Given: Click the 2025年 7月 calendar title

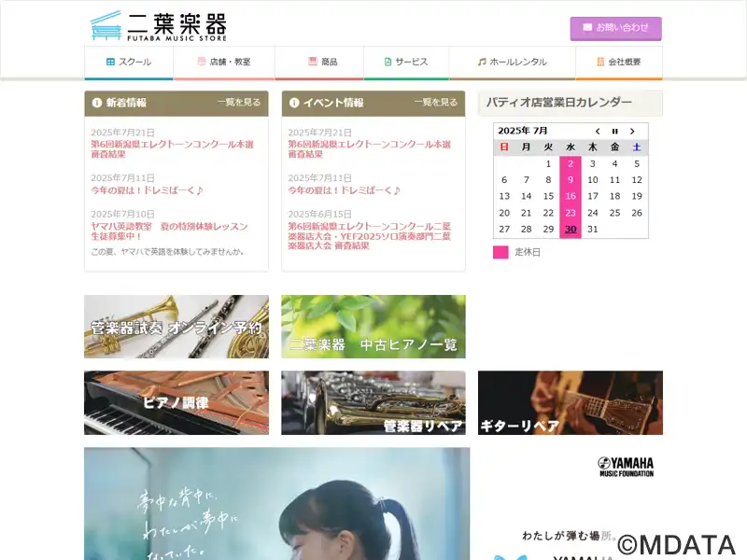Looking at the screenshot, I should pos(523,131).
